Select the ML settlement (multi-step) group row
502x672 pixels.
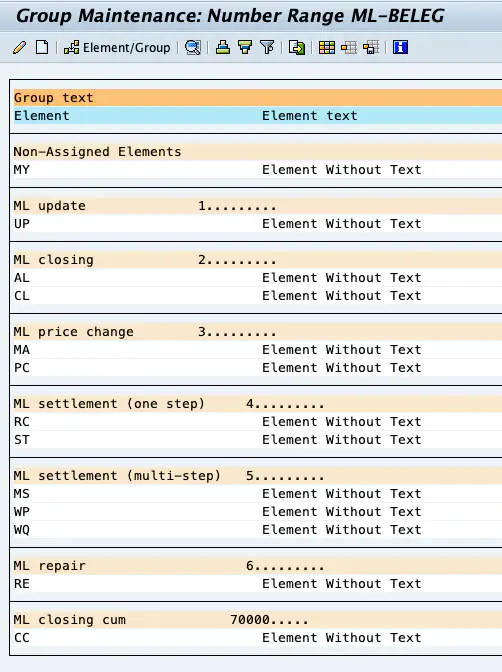pos(257,476)
